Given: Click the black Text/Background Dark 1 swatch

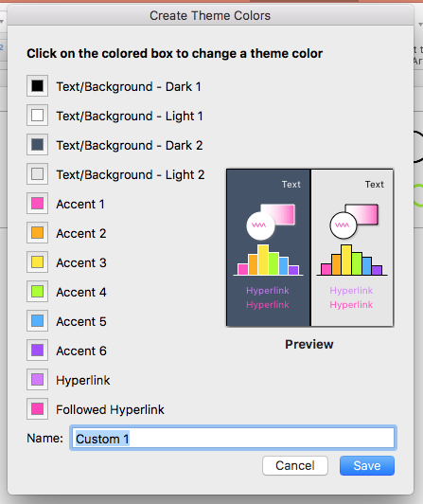Looking at the screenshot, I should 37,86.
